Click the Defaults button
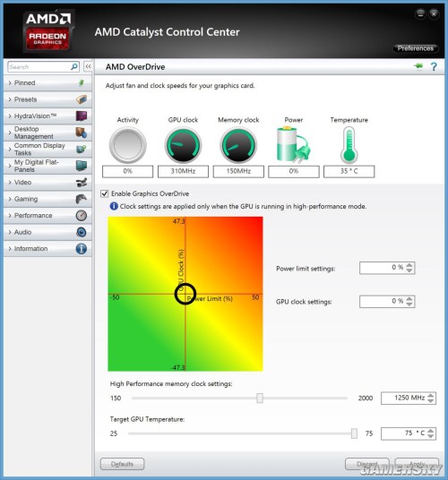Screen dimensions: 448x480 coord(122,464)
